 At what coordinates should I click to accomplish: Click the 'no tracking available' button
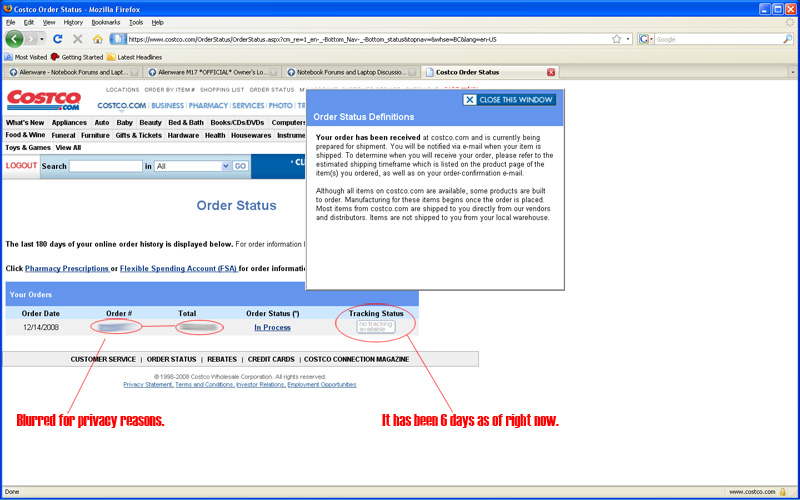click(376, 327)
